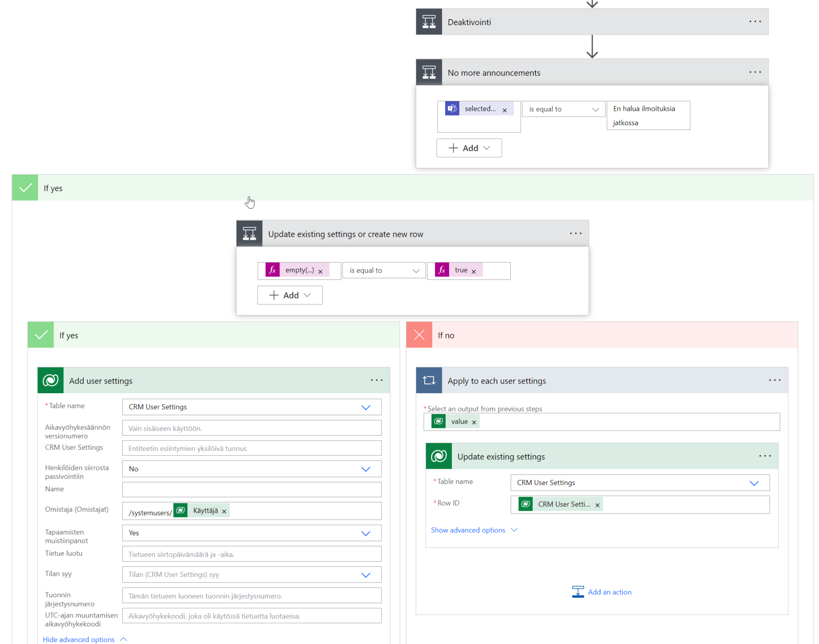Open the Add user settings ellipsis menu
The height and width of the screenshot is (644, 819).
(x=376, y=380)
